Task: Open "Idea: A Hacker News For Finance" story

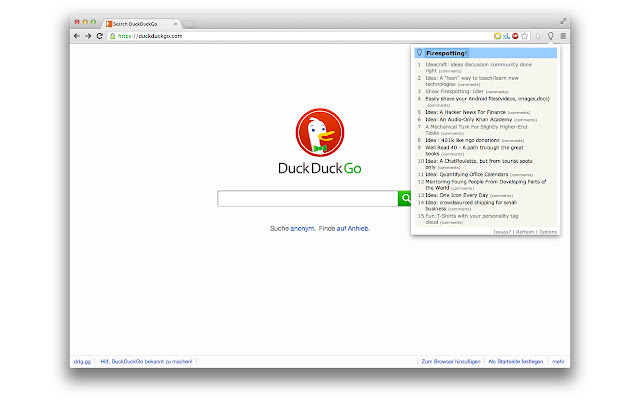Action: (x=465, y=112)
